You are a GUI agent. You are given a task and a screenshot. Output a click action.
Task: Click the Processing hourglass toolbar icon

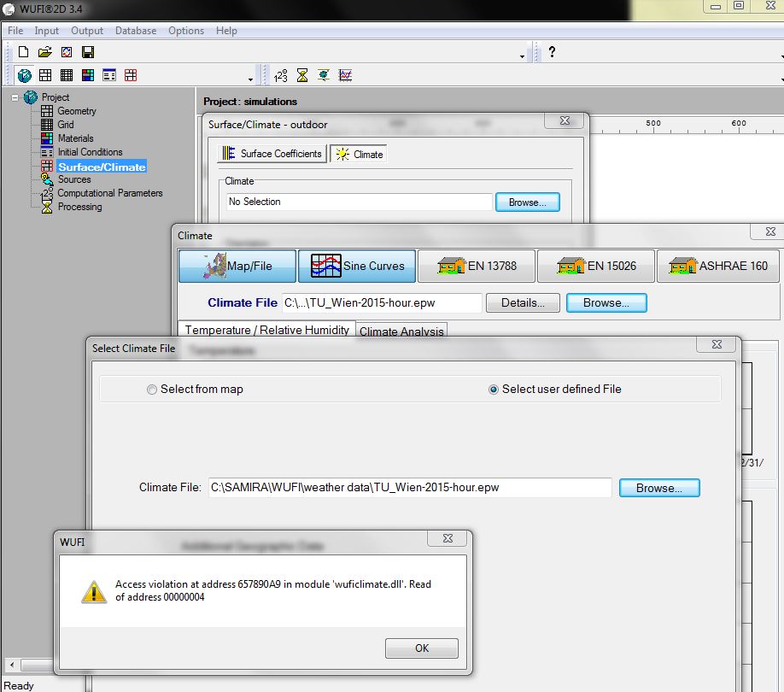click(x=302, y=75)
